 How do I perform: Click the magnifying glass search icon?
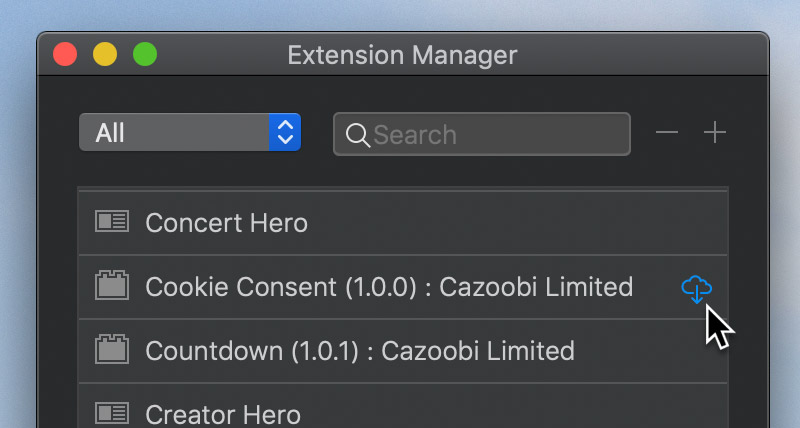point(357,135)
